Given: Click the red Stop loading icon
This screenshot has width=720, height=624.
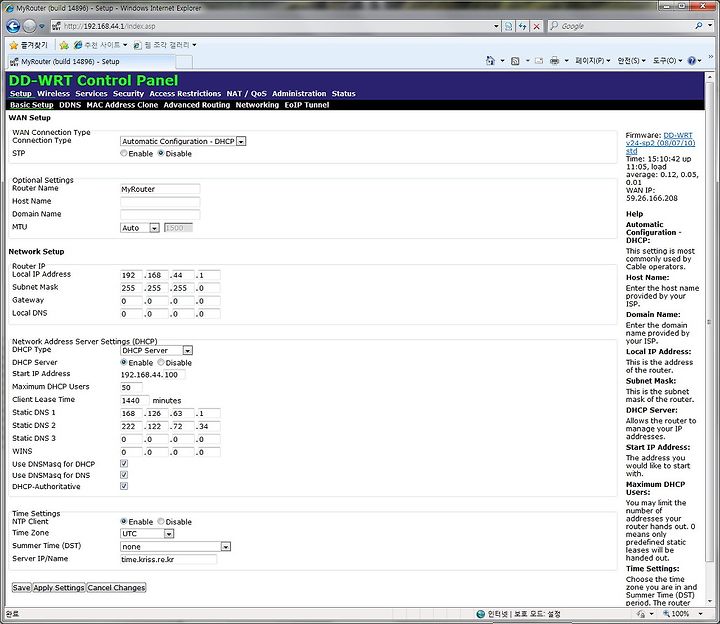Looking at the screenshot, I should (536, 26).
